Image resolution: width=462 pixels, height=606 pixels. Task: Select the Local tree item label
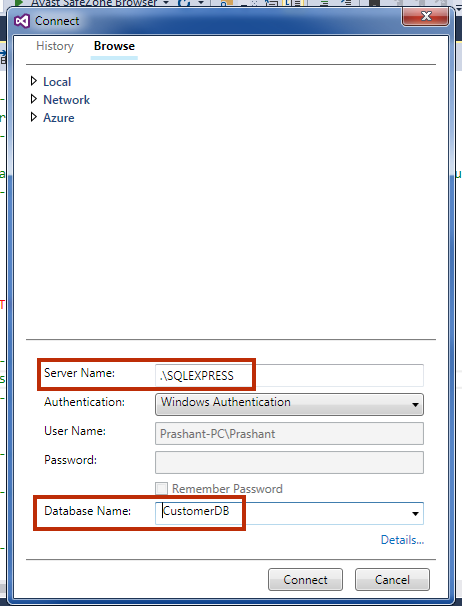tap(57, 82)
